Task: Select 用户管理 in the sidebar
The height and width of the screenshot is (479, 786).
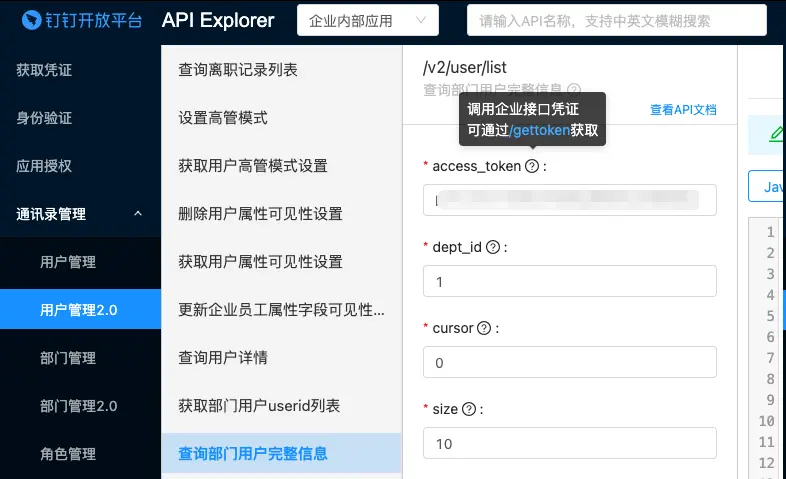Action: 68,262
